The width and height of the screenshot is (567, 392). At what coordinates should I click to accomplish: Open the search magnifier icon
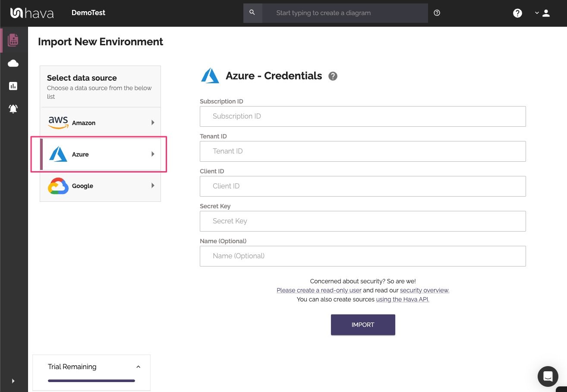(x=253, y=13)
